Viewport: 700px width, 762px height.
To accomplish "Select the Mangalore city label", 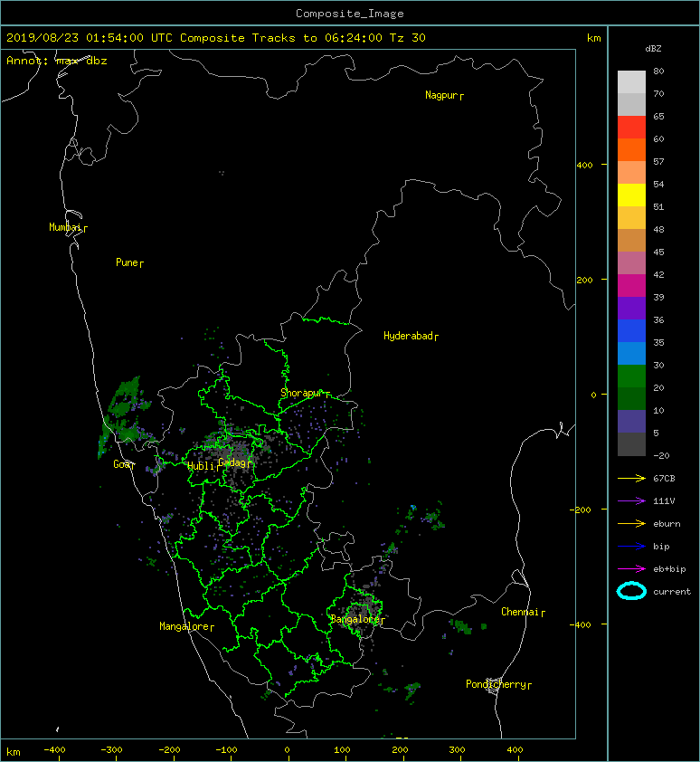I will (x=186, y=626).
